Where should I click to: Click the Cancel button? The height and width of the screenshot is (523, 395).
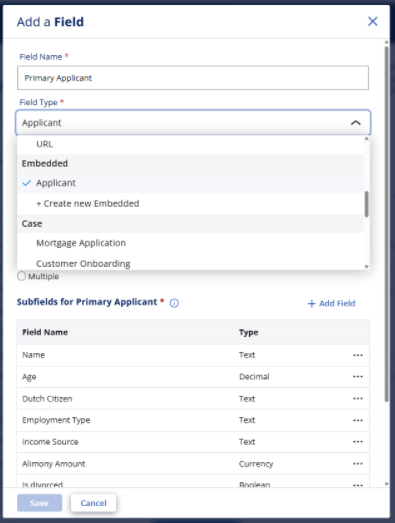[93, 503]
